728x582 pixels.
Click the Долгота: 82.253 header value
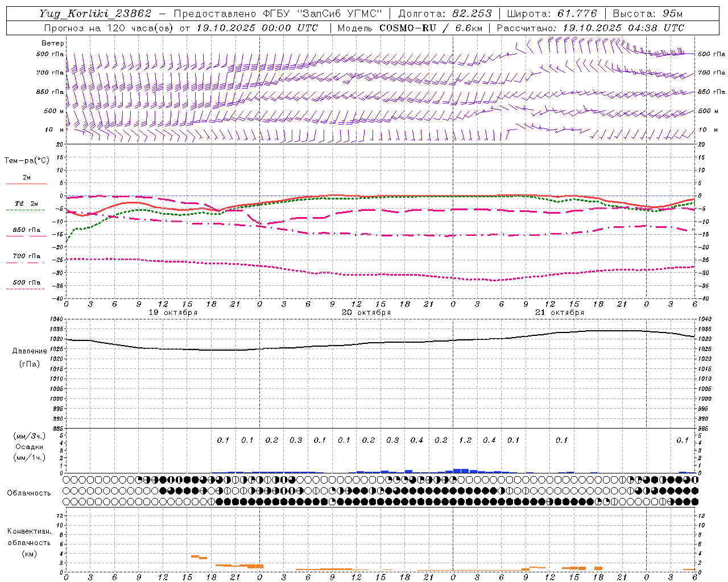[445, 14]
